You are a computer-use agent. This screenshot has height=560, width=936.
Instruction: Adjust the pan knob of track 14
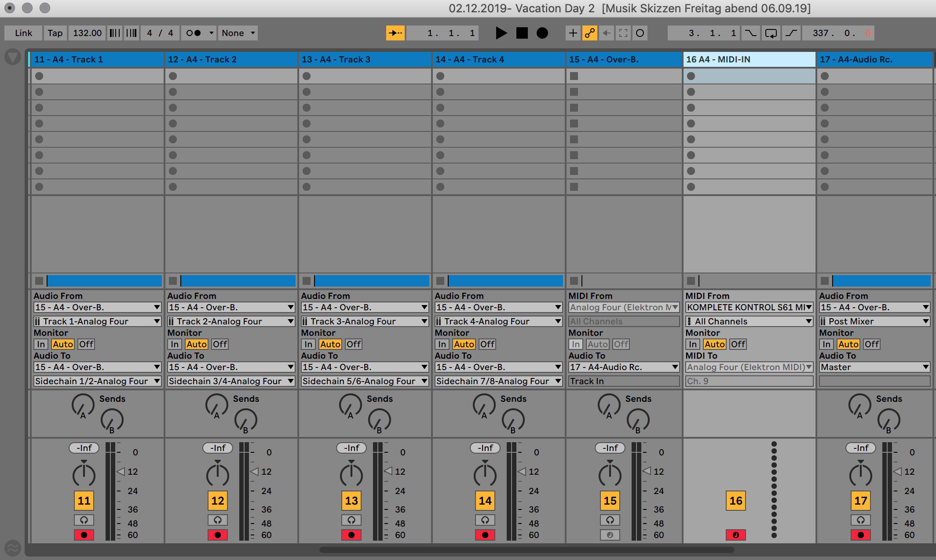pos(485,474)
